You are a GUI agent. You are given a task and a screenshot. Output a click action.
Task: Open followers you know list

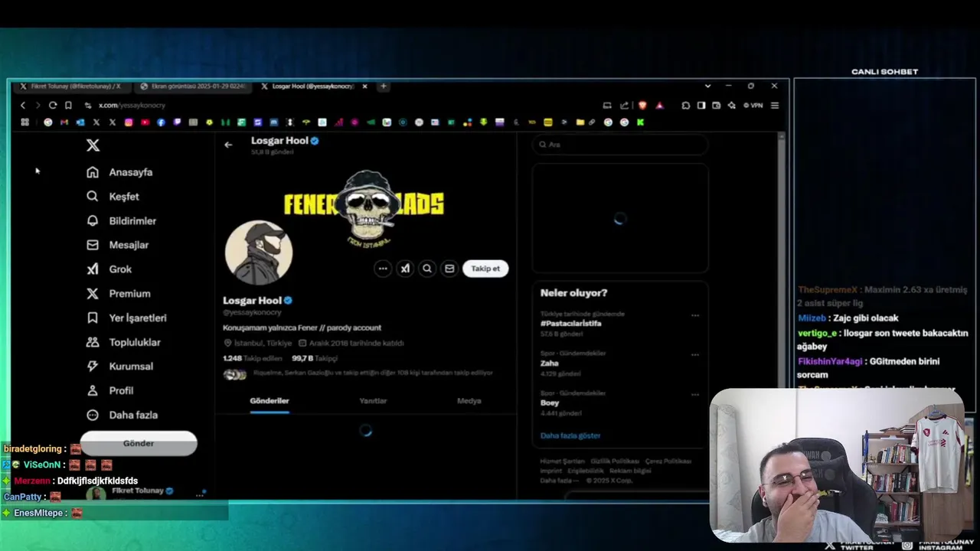click(358, 373)
